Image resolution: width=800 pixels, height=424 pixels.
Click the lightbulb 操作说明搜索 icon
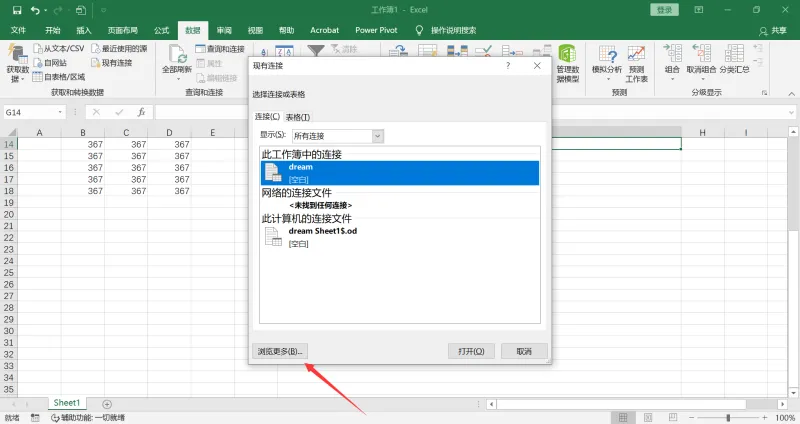click(419, 30)
